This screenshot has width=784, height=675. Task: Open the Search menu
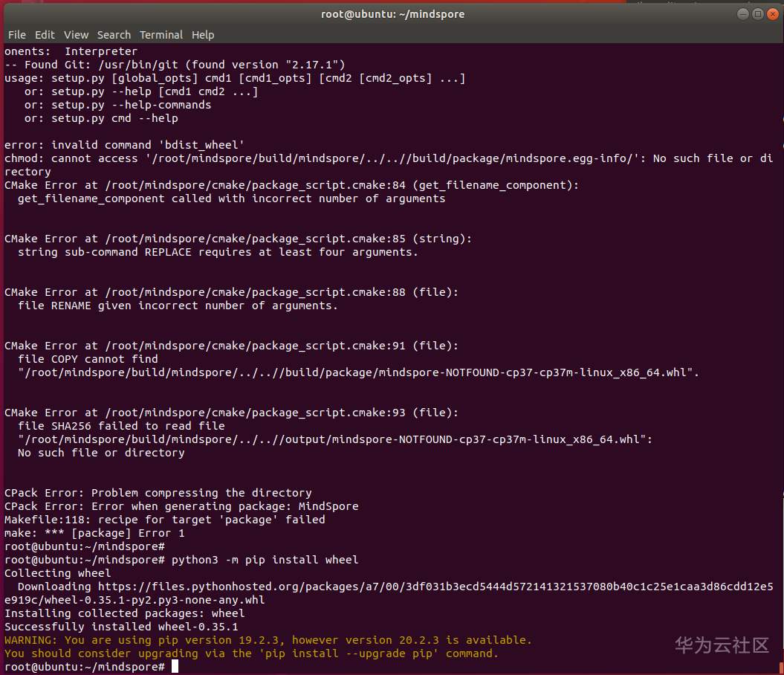[114, 35]
